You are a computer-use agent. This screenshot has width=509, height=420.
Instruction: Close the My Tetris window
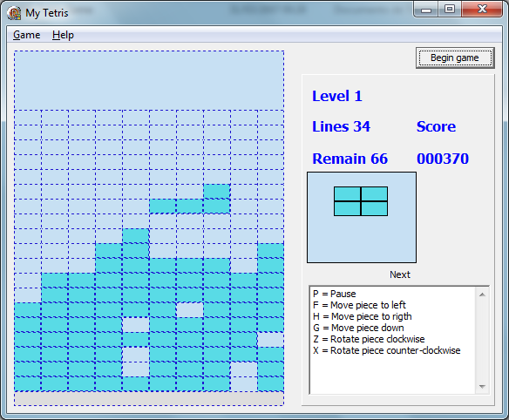point(482,9)
